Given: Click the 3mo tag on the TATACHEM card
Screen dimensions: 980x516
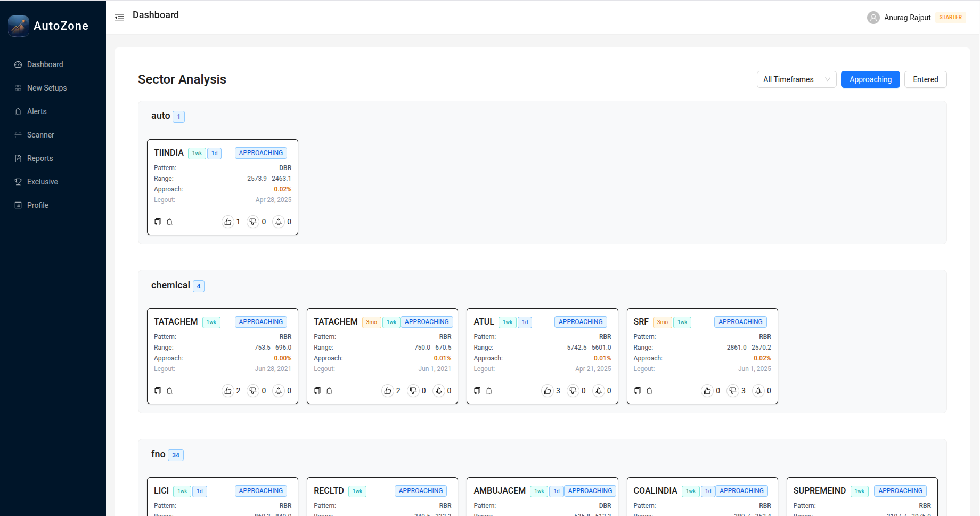Looking at the screenshot, I should (x=372, y=322).
